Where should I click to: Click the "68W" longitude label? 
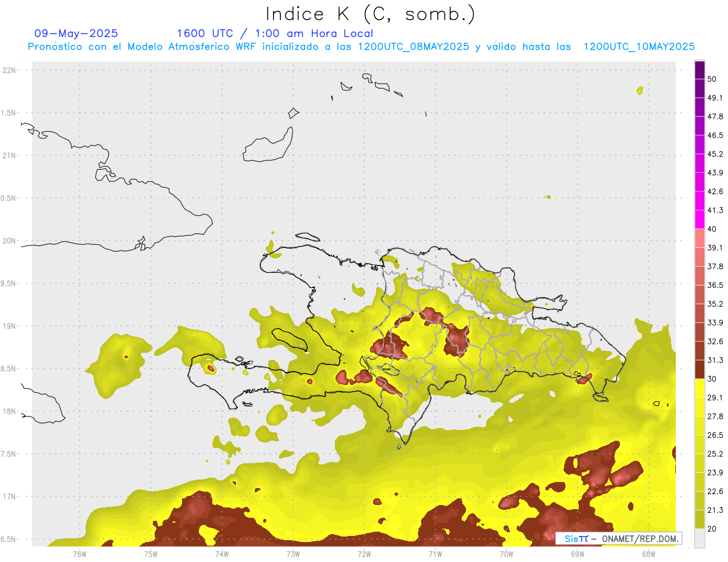click(649, 554)
